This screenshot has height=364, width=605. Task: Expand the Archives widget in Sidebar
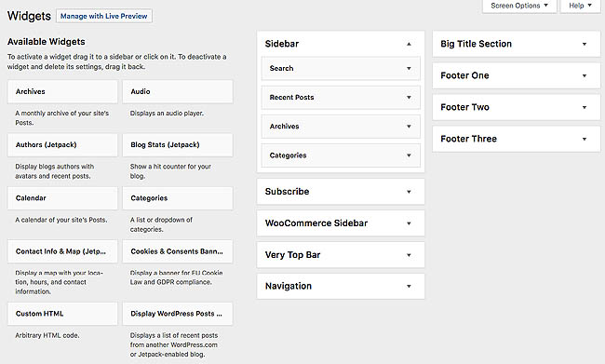(x=409, y=127)
